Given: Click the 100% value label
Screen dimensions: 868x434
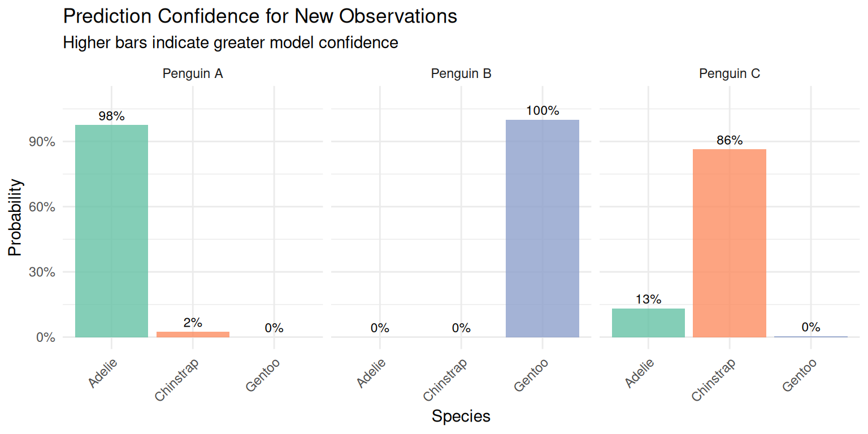Looking at the screenshot, I should 542,111.
